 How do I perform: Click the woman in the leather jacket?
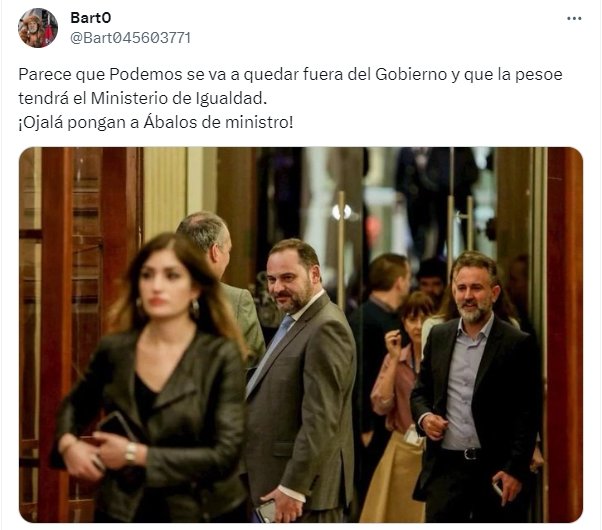pyautogui.click(x=154, y=380)
